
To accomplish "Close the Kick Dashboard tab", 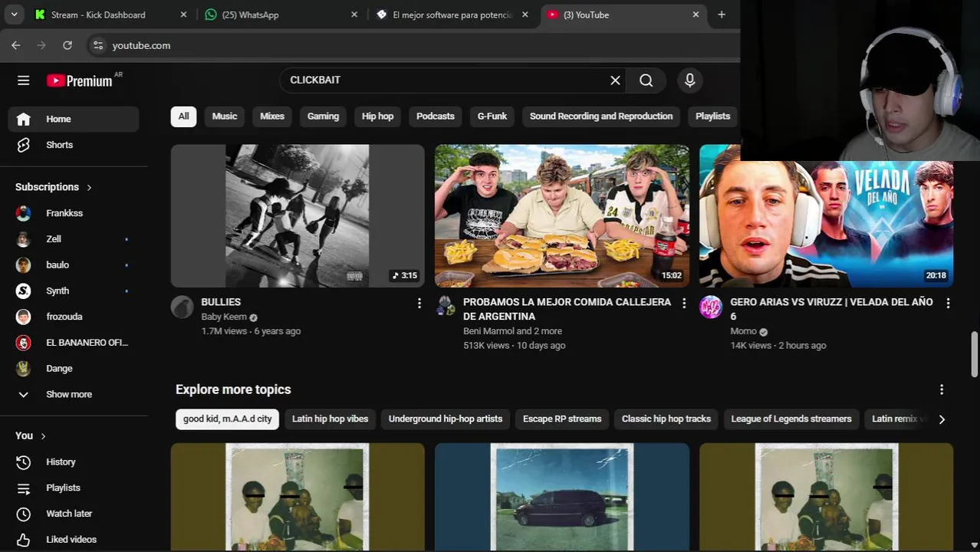I will pyautogui.click(x=183, y=15).
